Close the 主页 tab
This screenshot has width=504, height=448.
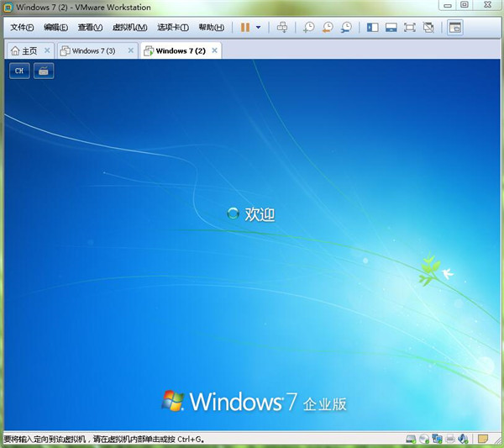47,50
